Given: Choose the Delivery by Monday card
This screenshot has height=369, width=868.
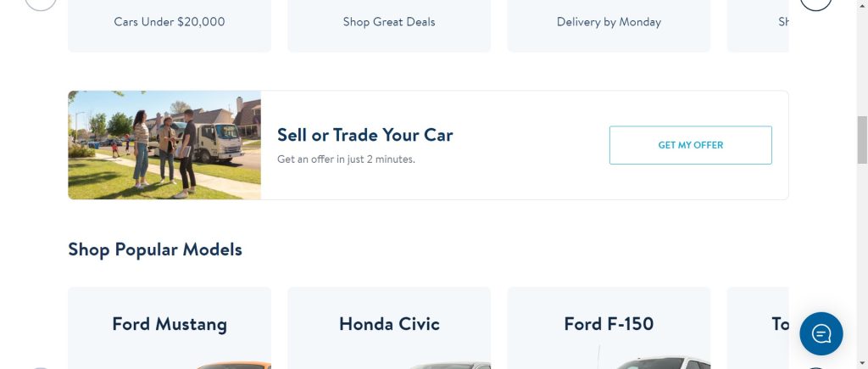Looking at the screenshot, I should click(609, 24).
